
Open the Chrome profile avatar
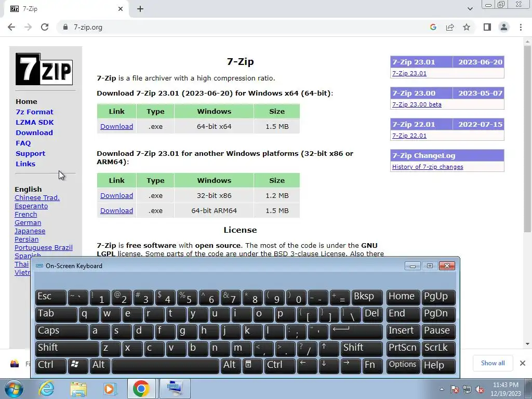[504, 27]
